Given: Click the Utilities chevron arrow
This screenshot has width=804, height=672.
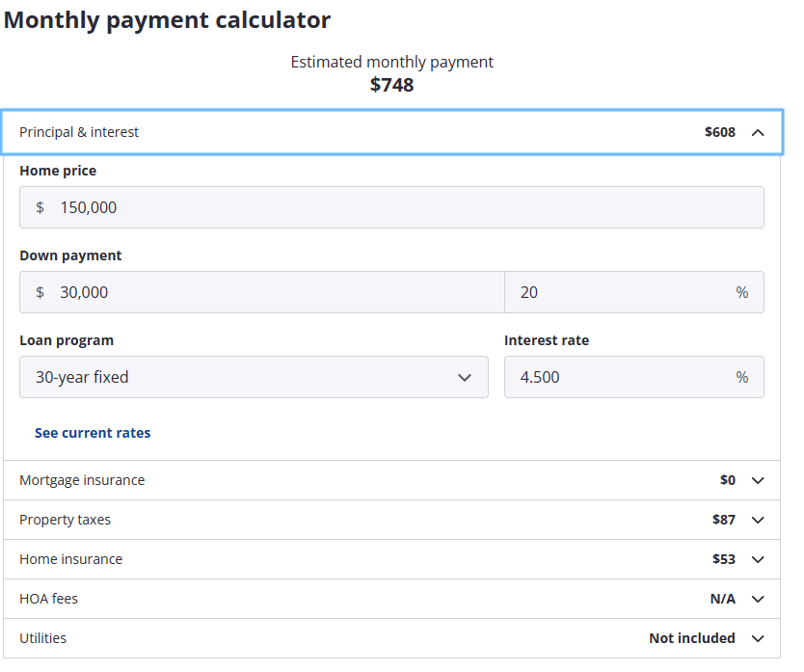Looking at the screenshot, I should 758,638.
